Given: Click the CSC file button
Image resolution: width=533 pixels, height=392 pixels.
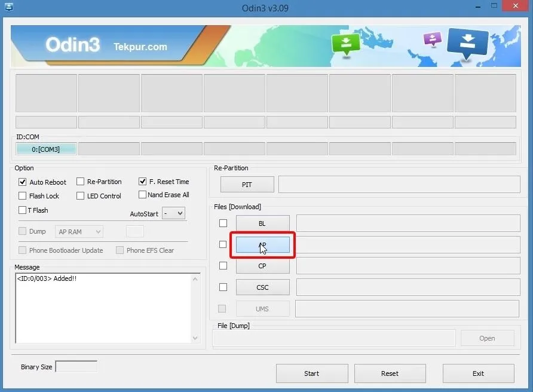Looking at the screenshot, I should pyautogui.click(x=263, y=287).
